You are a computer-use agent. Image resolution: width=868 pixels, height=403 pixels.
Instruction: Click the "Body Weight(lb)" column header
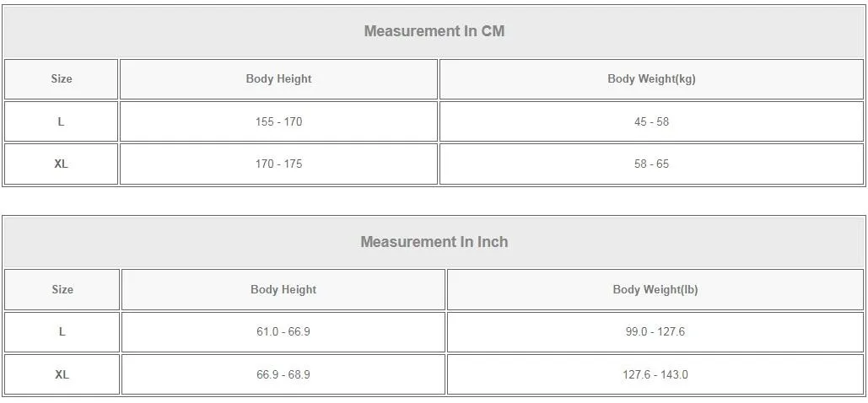[655, 289]
